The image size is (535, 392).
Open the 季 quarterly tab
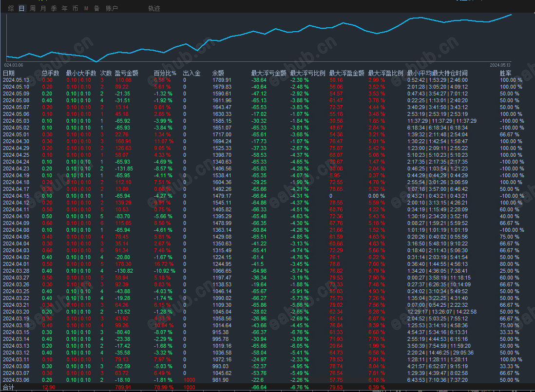coord(54,8)
